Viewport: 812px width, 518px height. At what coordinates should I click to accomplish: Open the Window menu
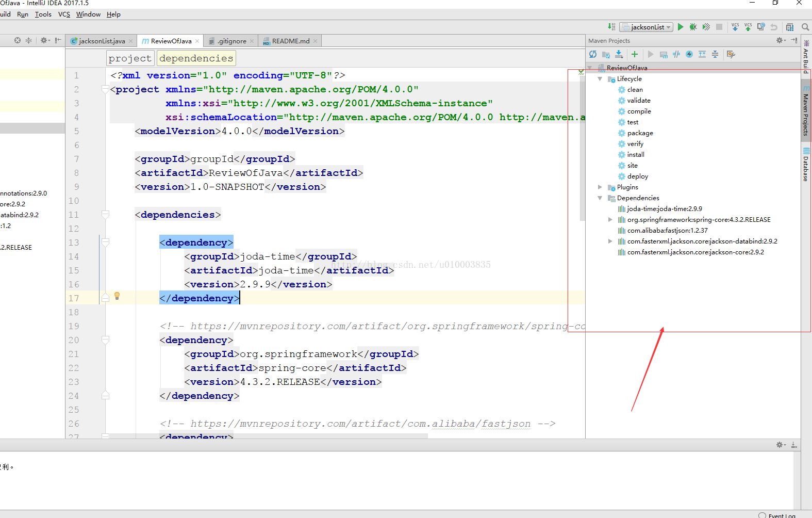(88, 14)
